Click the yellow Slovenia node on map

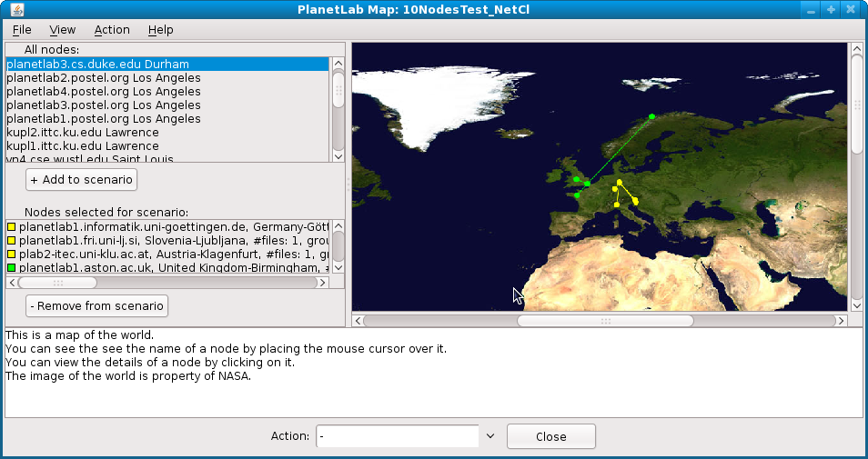[635, 201]
